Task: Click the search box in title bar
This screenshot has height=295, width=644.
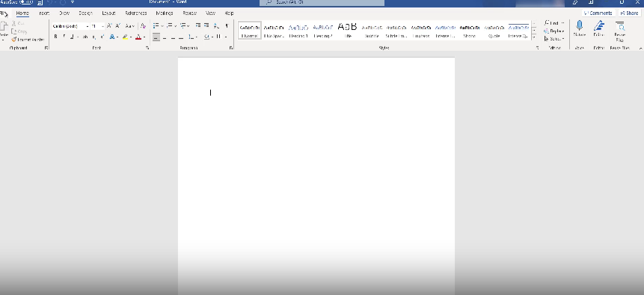Action: pos(322,2)
